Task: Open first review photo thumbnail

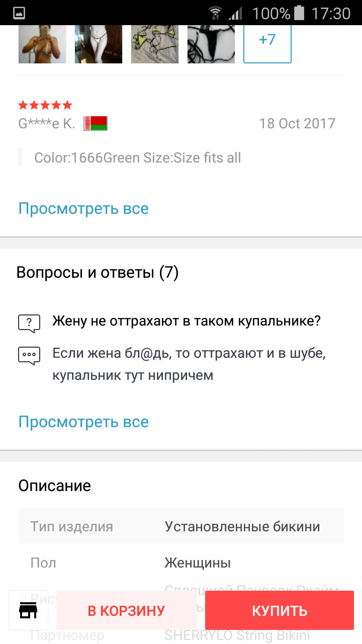Action: [42, 44]
